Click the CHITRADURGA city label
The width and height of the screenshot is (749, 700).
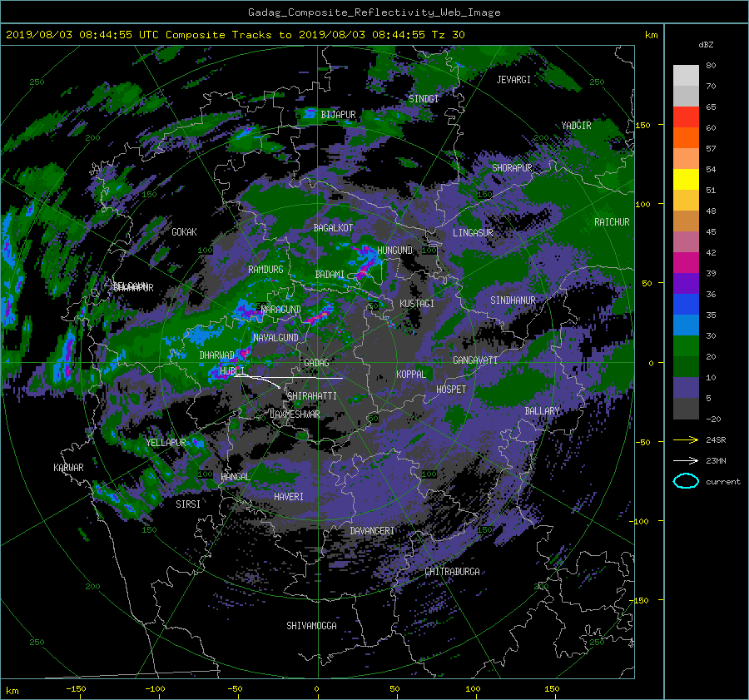[452, 572]
